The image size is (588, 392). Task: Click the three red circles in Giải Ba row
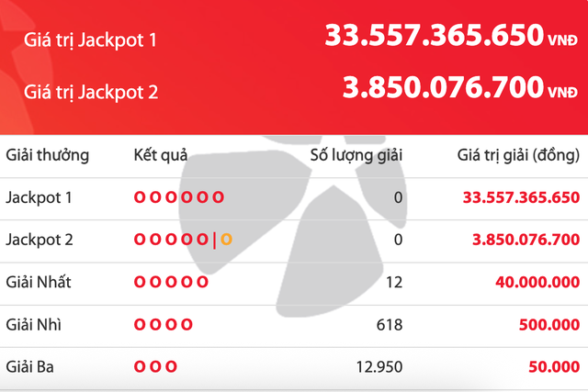click(x=155, y=366)
